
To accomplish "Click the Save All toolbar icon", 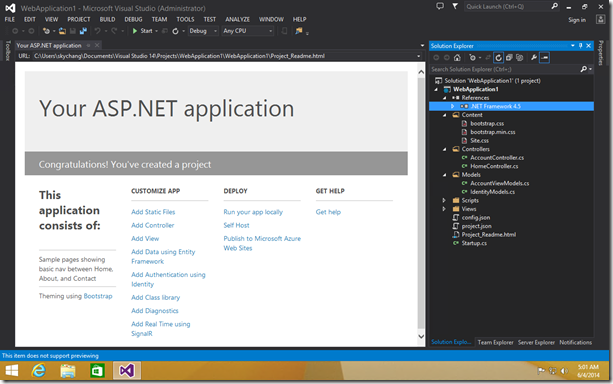I will [83, 31].
